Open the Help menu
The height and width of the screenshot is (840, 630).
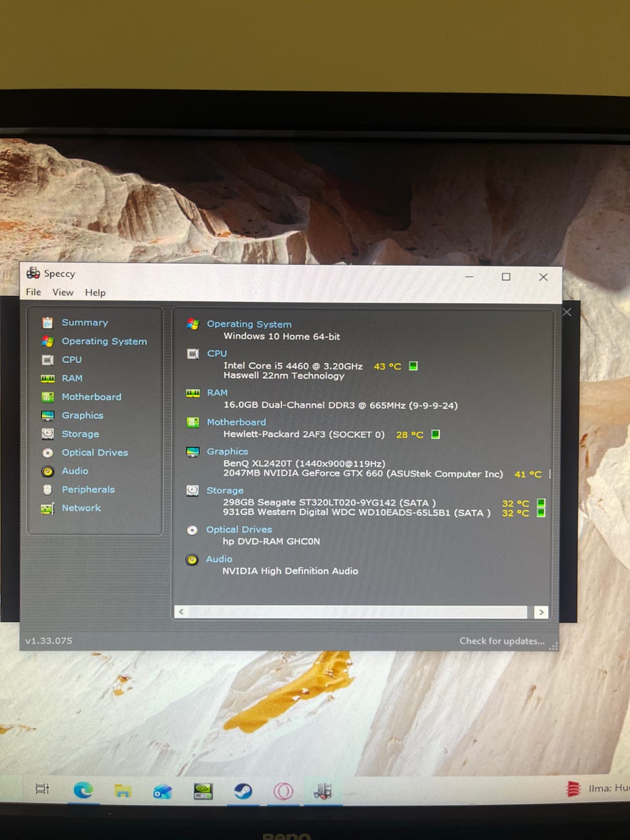95,293
